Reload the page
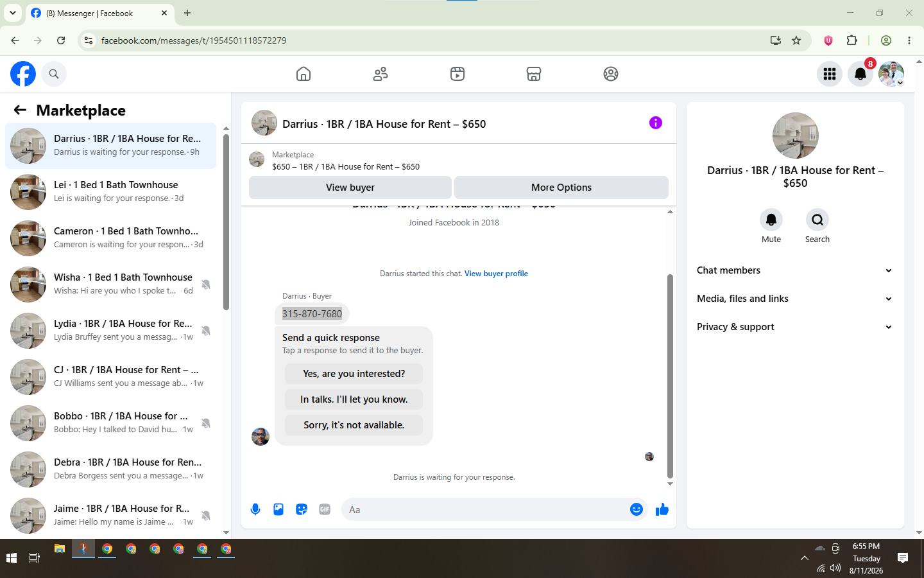 point(61,40)
